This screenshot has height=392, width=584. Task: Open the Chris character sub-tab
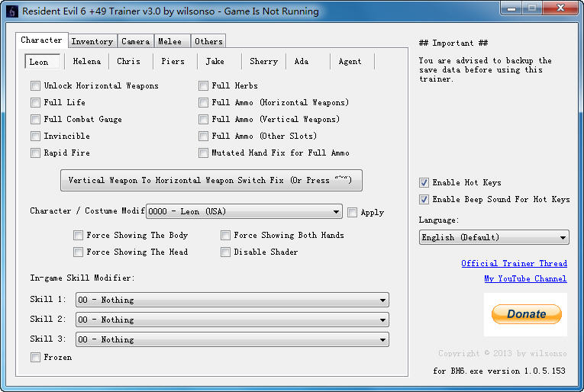point(128,61)
